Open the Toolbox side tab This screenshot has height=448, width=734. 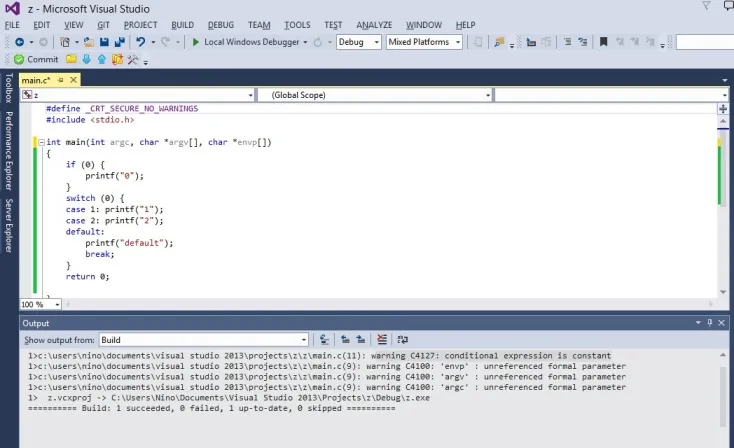pyautogui.click(x=8, y=88)
